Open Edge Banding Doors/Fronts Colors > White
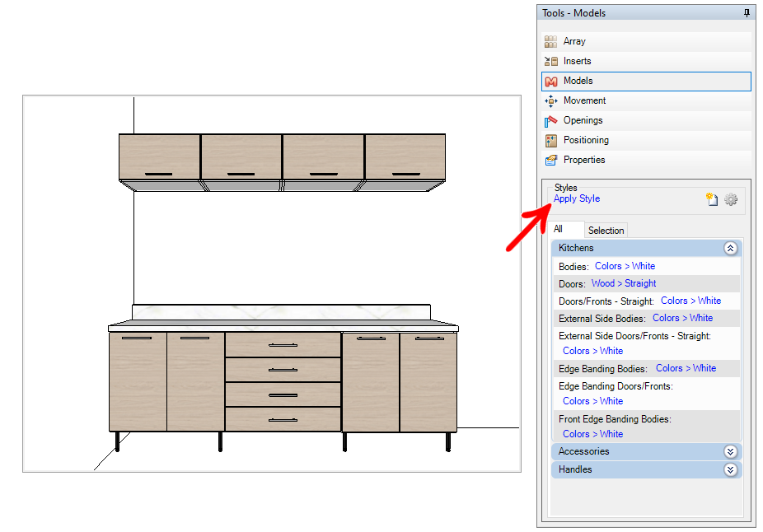 click(592, 402)
